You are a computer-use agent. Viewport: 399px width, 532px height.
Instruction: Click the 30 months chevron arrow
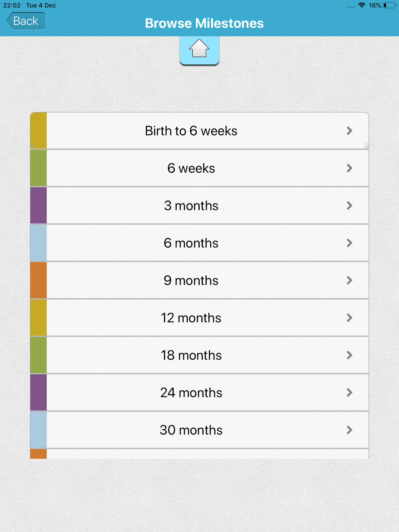click(349, 430)
